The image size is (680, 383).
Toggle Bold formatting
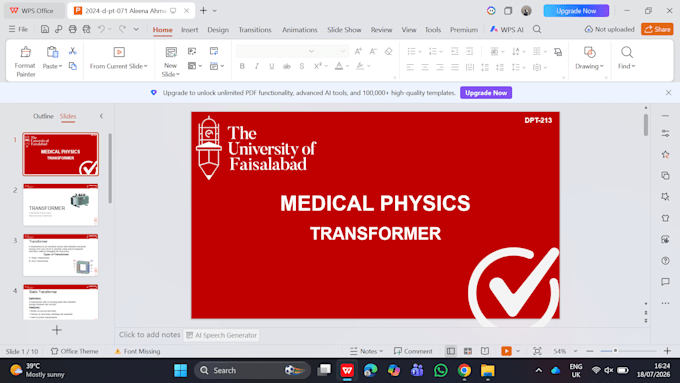click(242, 66)
